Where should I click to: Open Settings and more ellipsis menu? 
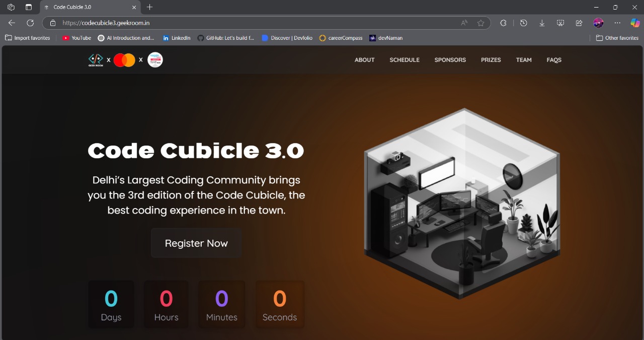click(x=617, y=23)
